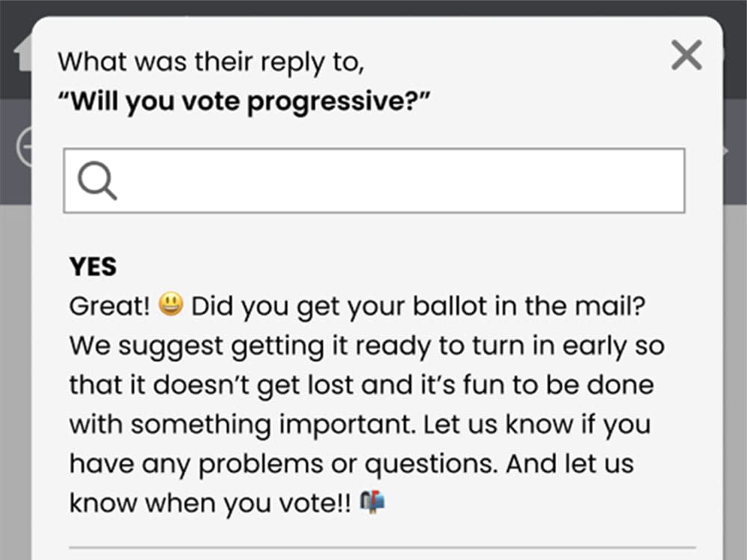747x560 pixels.
Task: Click the partially hidden home icon
Action: click(x=22, y=52)
